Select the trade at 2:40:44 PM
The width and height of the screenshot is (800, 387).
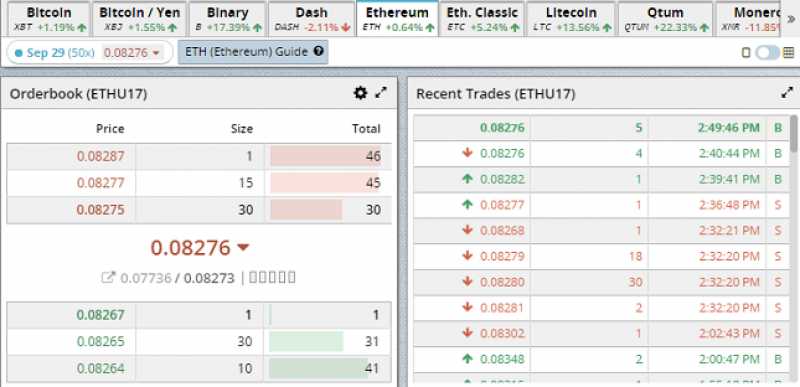(601, 153)
